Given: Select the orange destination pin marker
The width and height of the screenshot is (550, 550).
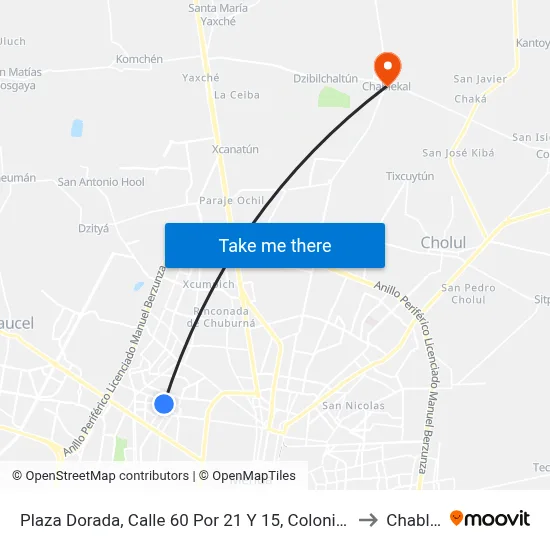Looking at the screenshot, I should click(387, 68).
